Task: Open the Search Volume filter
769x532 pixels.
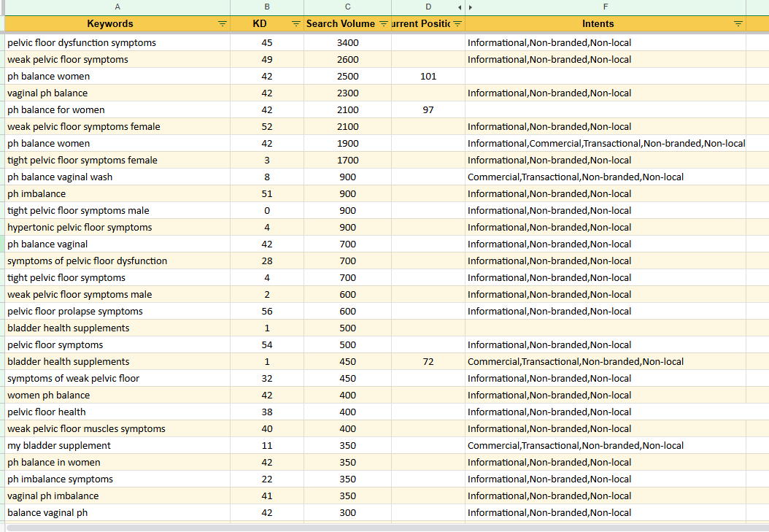Action: click(384, 23)
